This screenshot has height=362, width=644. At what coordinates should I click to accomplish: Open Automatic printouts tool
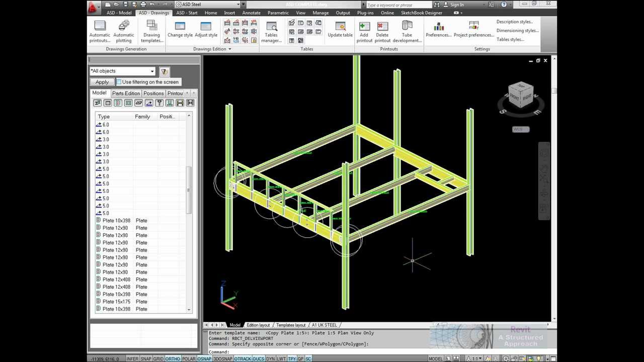(100, 31)
